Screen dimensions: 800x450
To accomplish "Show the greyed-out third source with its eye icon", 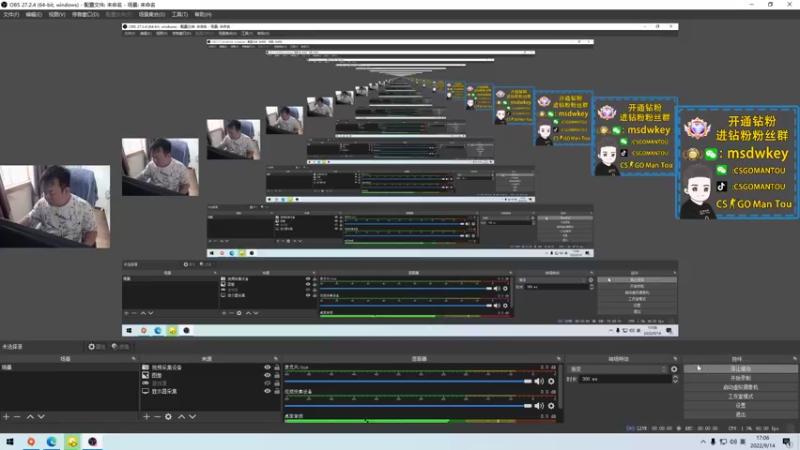I will (x=267, y=383).
